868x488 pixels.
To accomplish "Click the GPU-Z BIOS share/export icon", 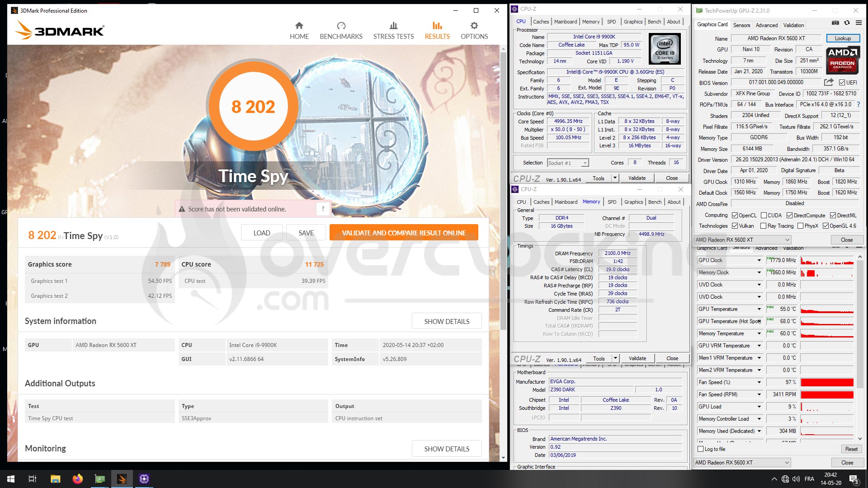I will 829,82.
